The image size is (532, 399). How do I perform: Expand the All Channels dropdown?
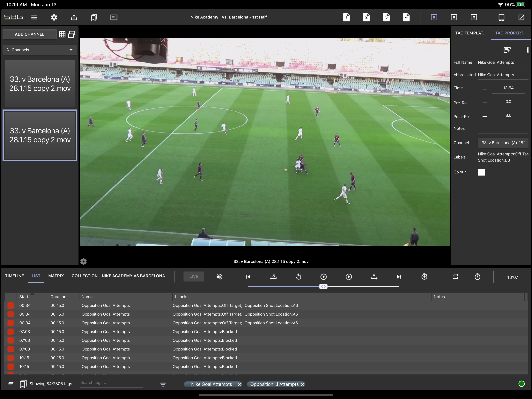point(40,50)
